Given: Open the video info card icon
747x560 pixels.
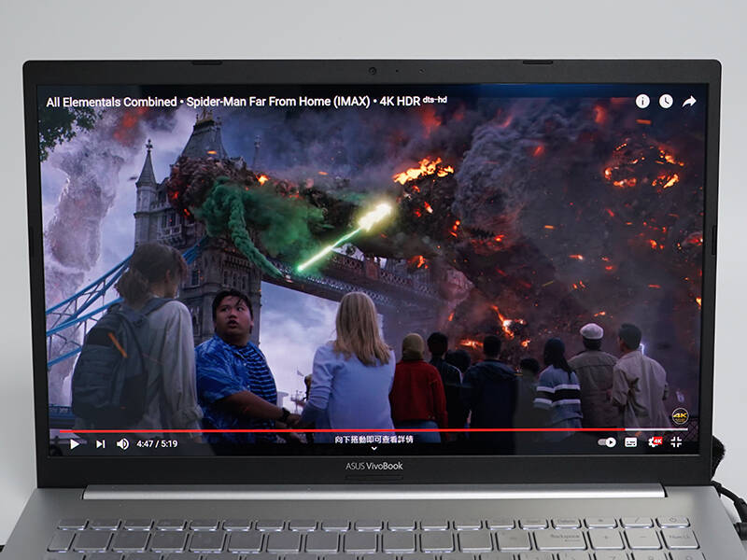Looking at the screenshot, I should coord(642,101).
